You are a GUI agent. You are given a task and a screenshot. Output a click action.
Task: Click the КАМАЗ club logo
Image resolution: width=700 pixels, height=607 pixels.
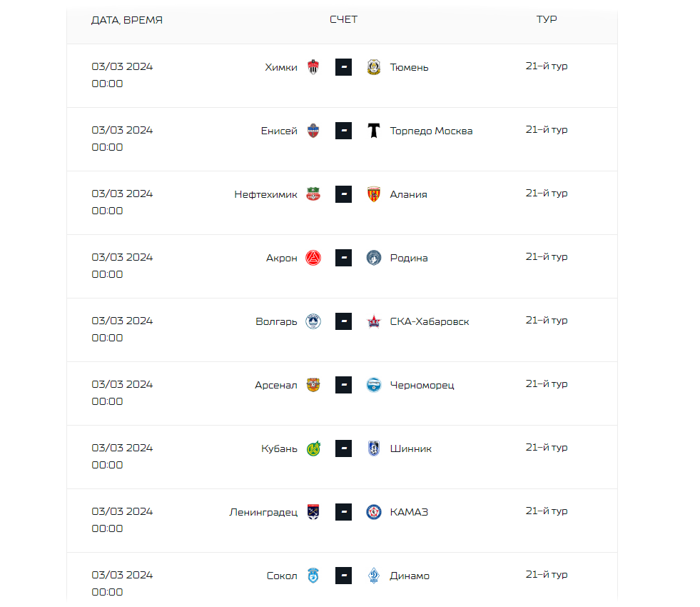(374, 512)
